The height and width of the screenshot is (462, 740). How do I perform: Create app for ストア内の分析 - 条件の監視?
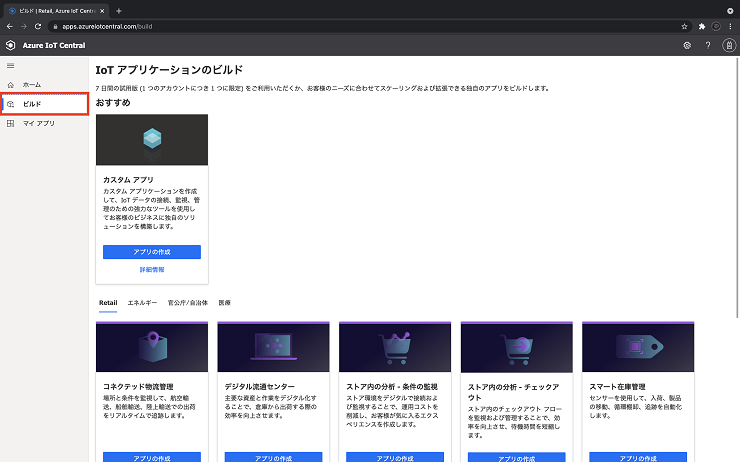point(395,458)
